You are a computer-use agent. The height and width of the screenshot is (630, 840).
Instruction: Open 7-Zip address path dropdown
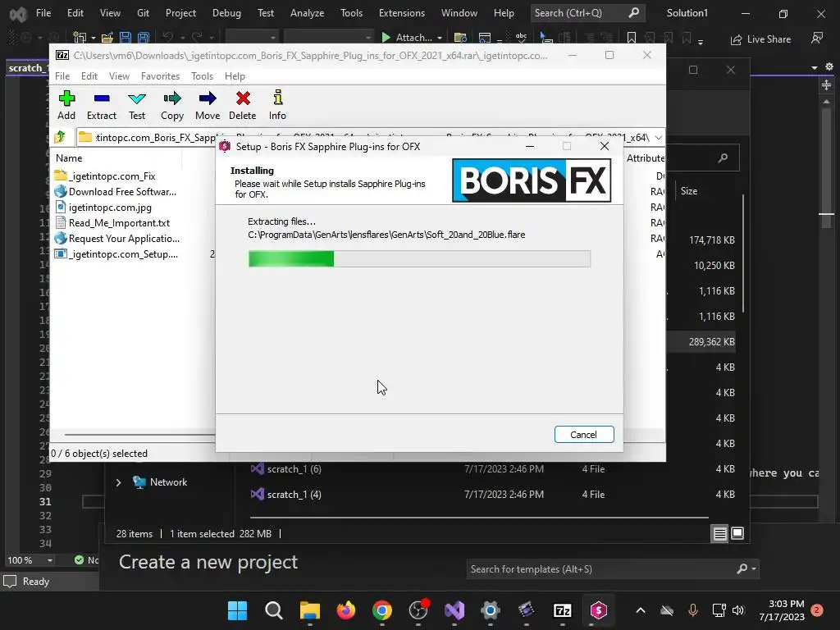pos(659,138)
